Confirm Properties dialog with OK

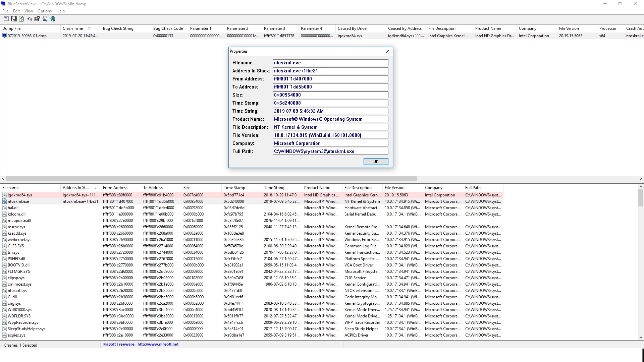coord(376,162)
